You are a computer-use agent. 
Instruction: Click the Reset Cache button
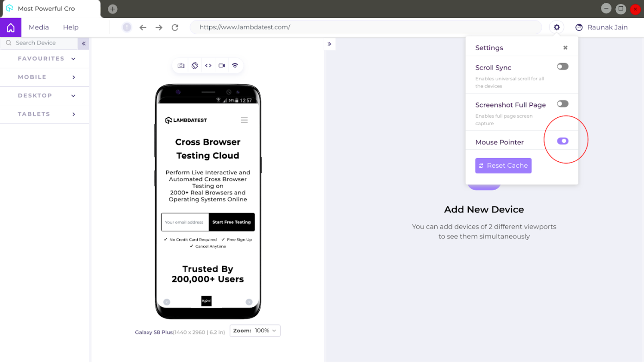pyautogui.click(x=503, y=166)
